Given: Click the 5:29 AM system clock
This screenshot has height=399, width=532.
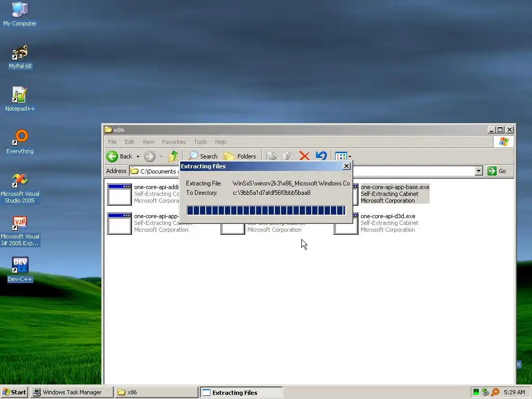Looking at the screenshot, I should pos(514,392).
